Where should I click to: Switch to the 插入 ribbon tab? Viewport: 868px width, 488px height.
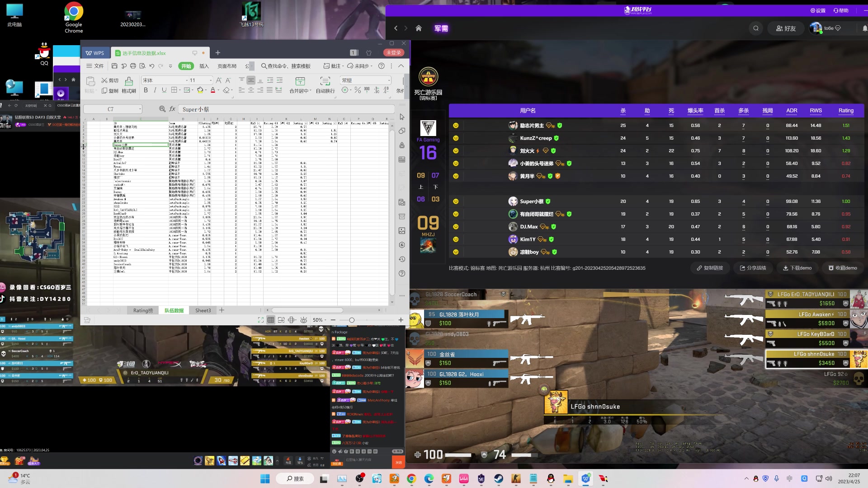pos(204,66)
